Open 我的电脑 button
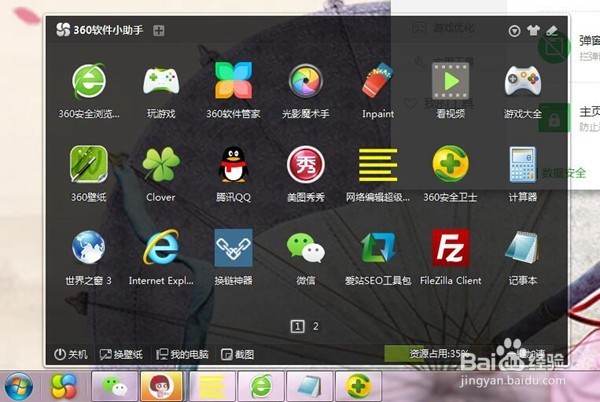 182,354
